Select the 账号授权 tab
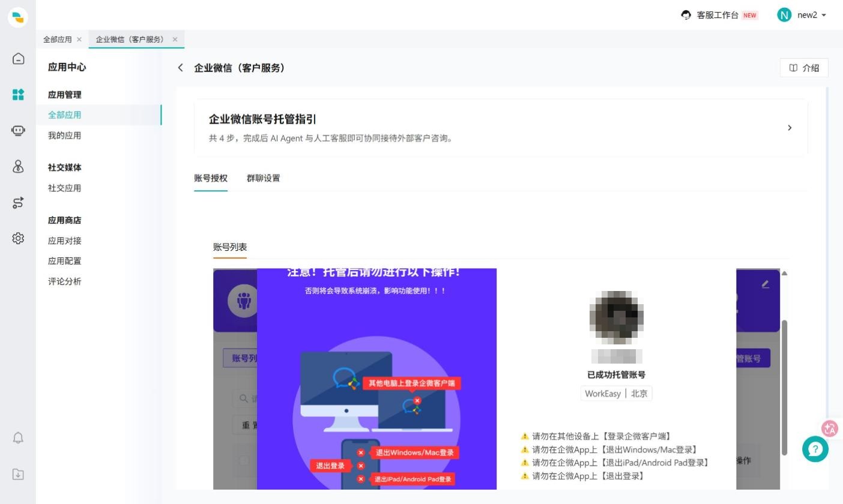The width and height of the screenshot is (843, 504). tap(211, 178)
